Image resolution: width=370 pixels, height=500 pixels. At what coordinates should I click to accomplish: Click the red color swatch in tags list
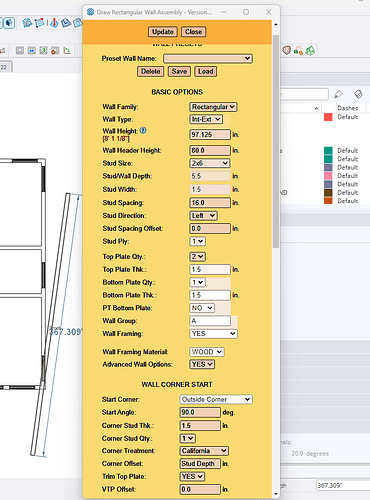coord(328,117)
